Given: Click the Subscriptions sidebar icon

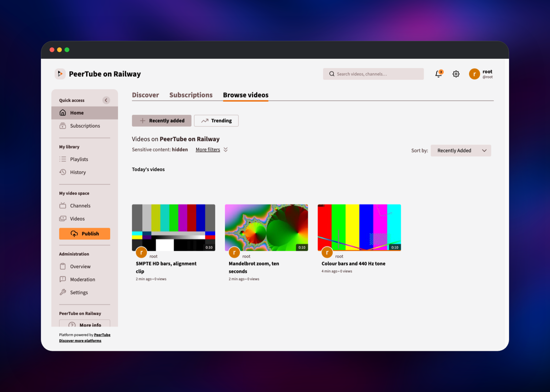Looking at the screenshot, I should click(x=63, y=126).
